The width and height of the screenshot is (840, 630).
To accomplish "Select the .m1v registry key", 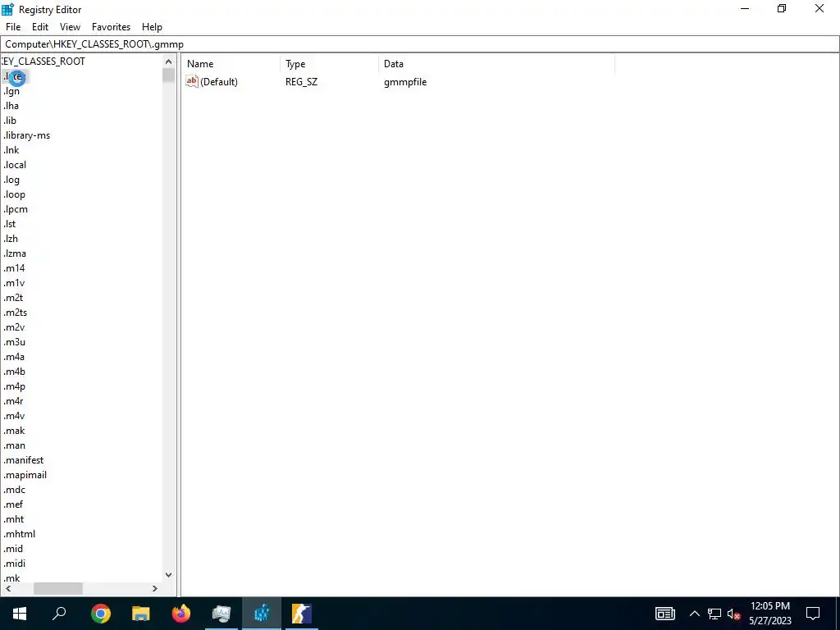I will coord(14,283).
